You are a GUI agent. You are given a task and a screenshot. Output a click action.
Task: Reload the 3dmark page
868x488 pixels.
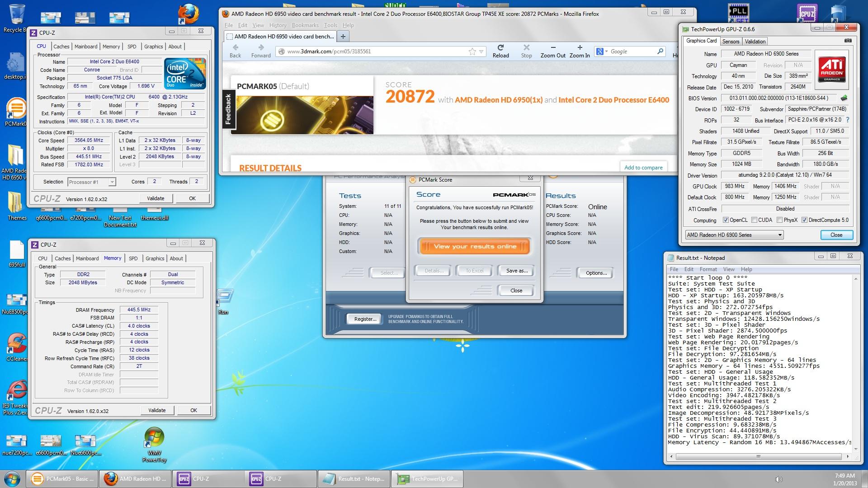[x=500, y=51]
